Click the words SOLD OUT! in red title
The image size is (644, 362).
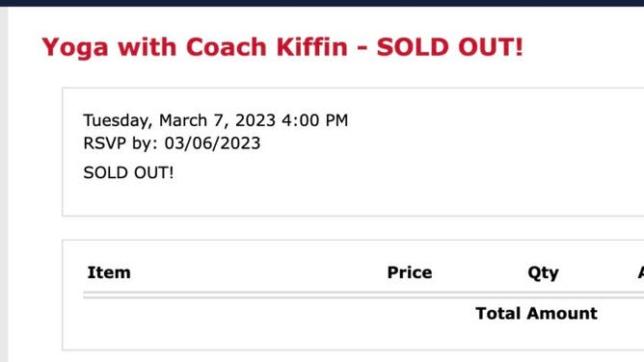449,47
